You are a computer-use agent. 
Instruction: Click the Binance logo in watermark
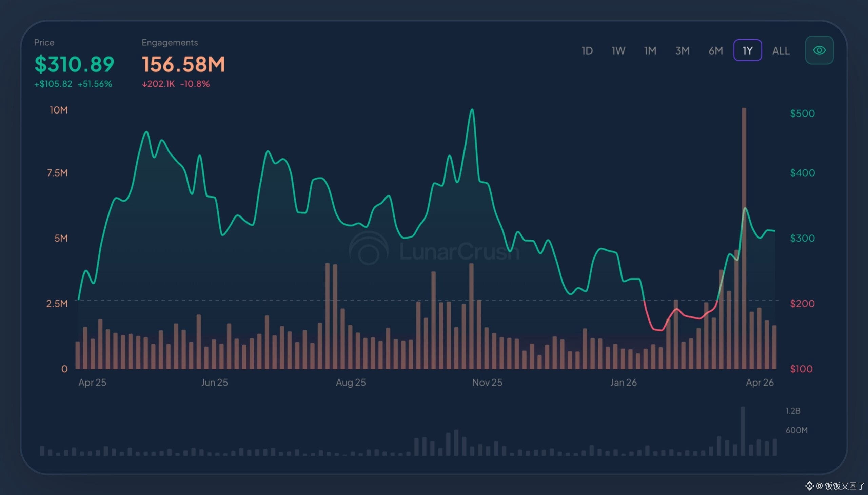pos(809,486)
